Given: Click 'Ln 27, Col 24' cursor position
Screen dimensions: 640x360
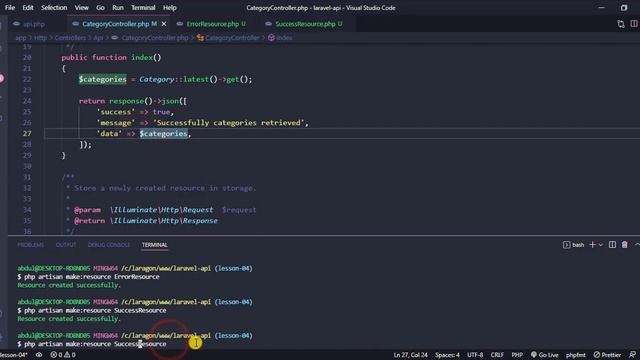Looking at the screenshot, I should coord(411,355).
